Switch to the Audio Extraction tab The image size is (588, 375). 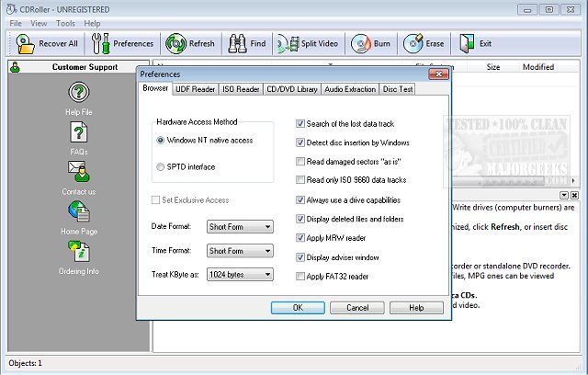[350, 89]
